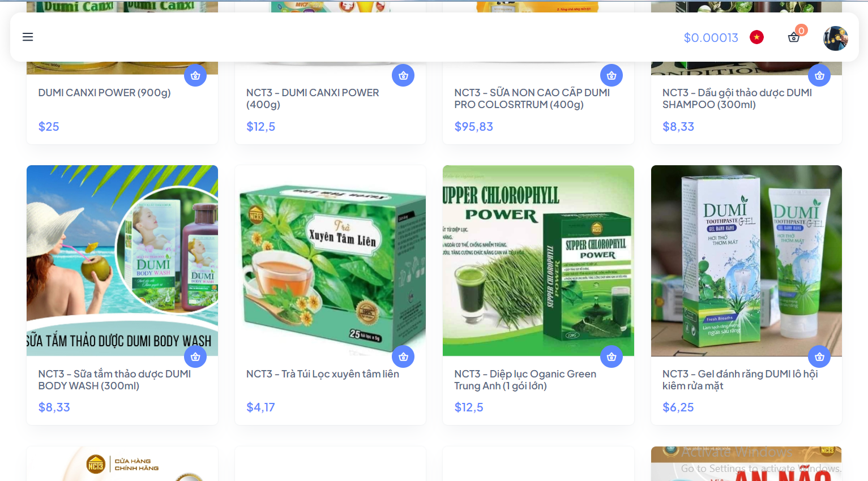View the DUMI Body Wash product image
The image size is (868, 481).
coord(122,260)
